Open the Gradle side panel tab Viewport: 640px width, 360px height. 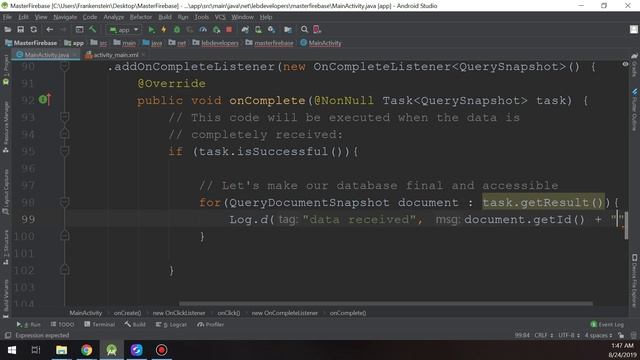tap(634, 66)
